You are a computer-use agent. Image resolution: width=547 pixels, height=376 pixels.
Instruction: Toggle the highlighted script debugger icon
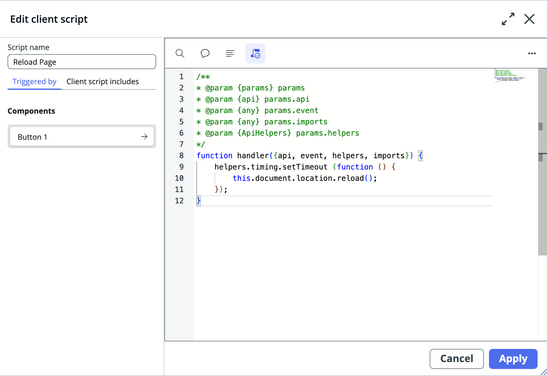tap(255, 53)
